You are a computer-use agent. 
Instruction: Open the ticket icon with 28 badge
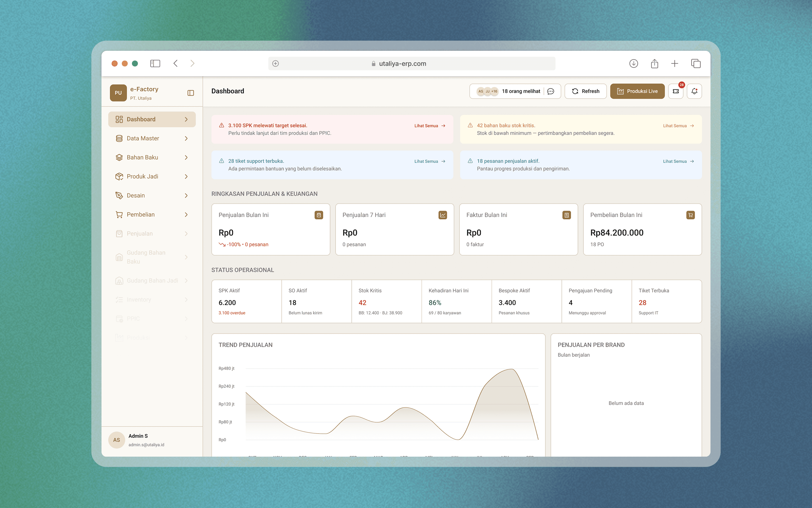(x=676, y=91)
